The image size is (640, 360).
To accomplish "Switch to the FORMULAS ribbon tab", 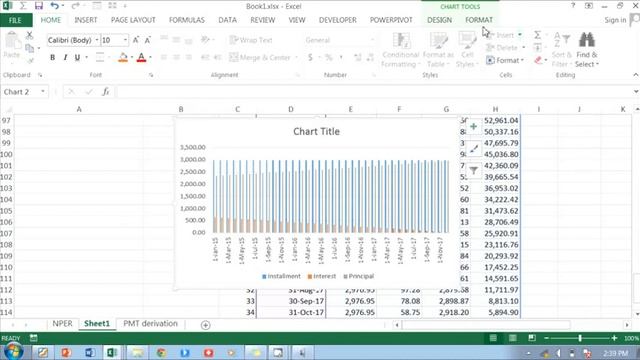I will [x=187, y=20].
